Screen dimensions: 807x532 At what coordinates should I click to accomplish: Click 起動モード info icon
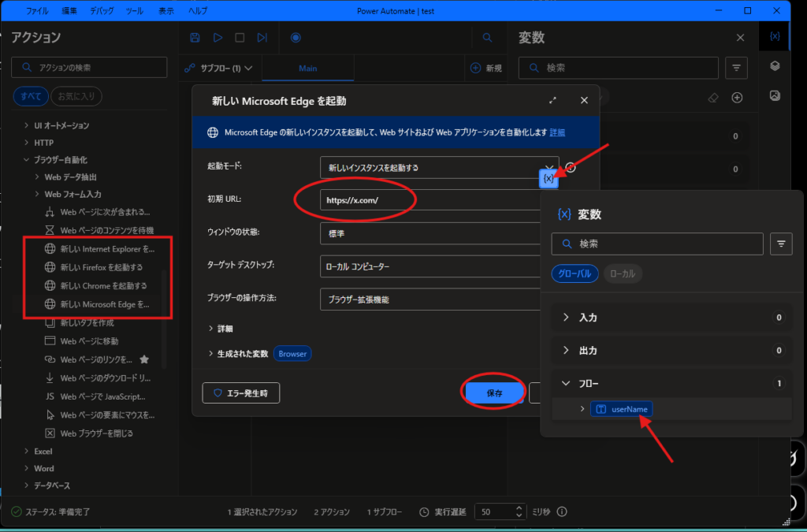click(571, 168)
